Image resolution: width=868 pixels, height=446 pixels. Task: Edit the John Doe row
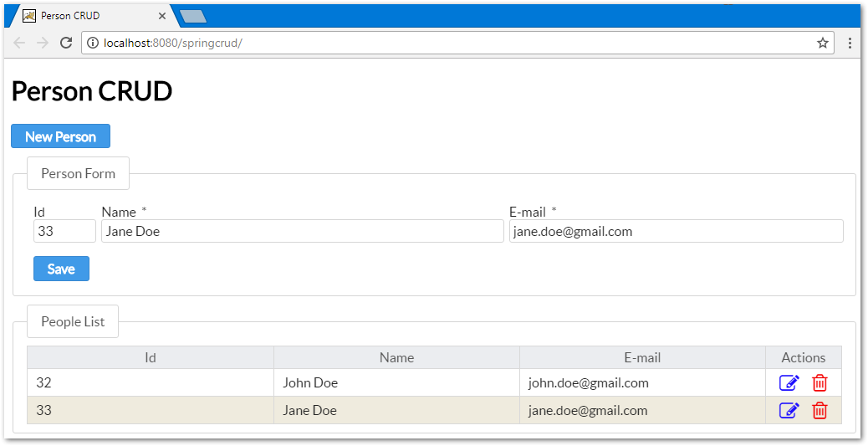789,383
